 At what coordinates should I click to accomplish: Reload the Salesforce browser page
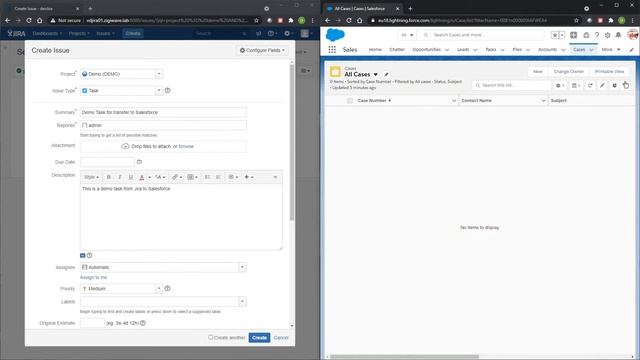click(x=349, y=20)
